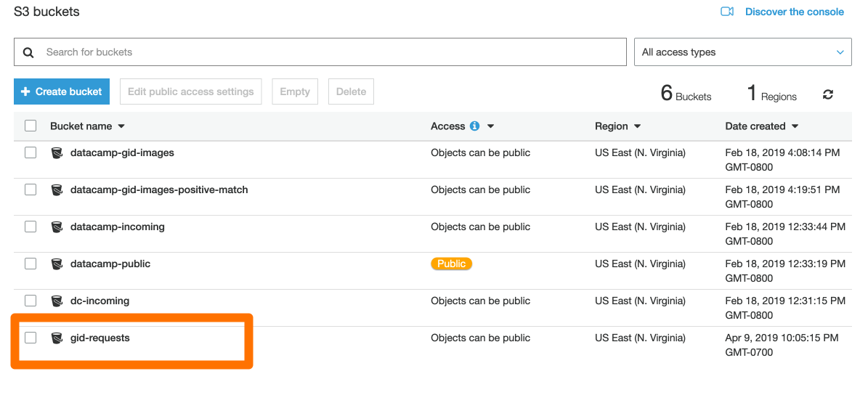Open the datacamp-incoming bucket
The width and height of the screenshot is (868, 395).
coord(118,227)
